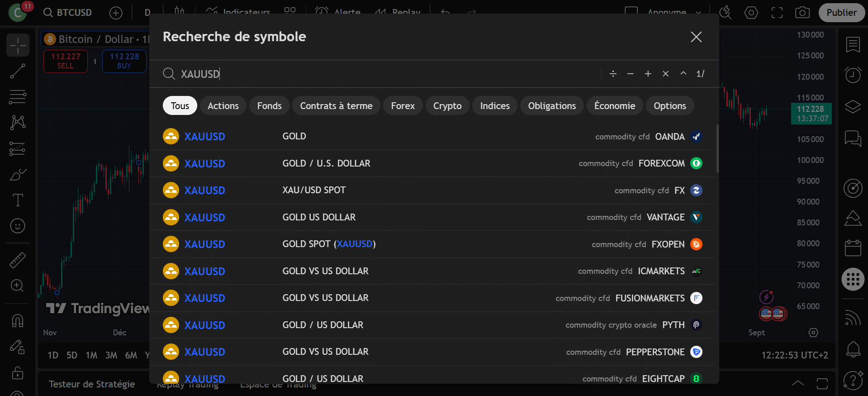This screenshot has width=868, height=396.
Task: Click the XAUUSD symbol search field
Action: tap(384, 74)
